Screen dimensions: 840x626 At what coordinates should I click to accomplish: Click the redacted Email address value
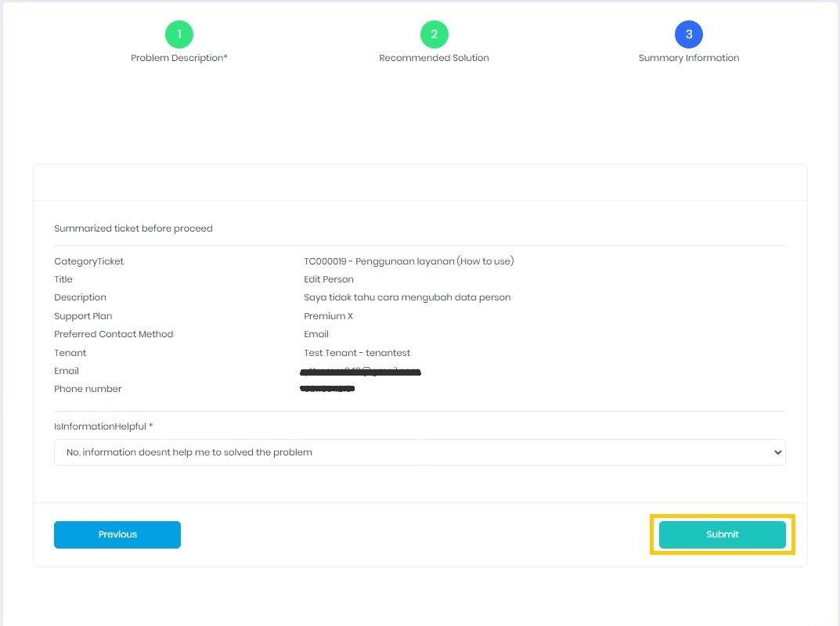(361, 371)
